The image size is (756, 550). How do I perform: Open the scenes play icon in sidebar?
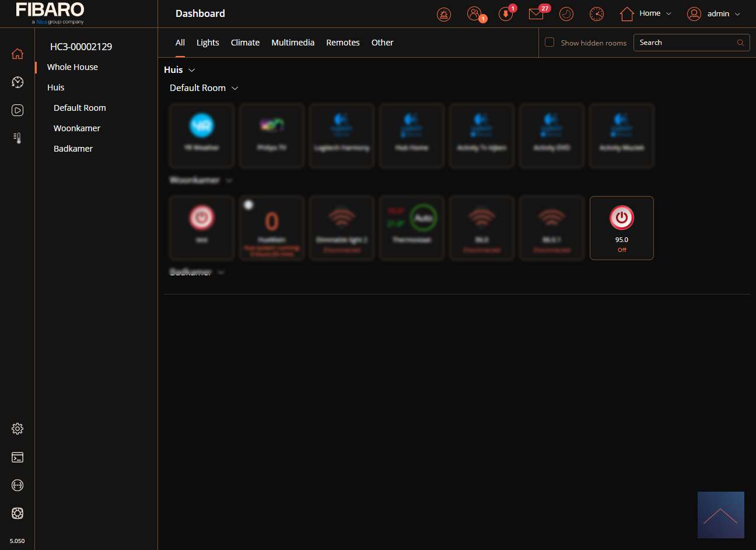[x=17, y=110]
